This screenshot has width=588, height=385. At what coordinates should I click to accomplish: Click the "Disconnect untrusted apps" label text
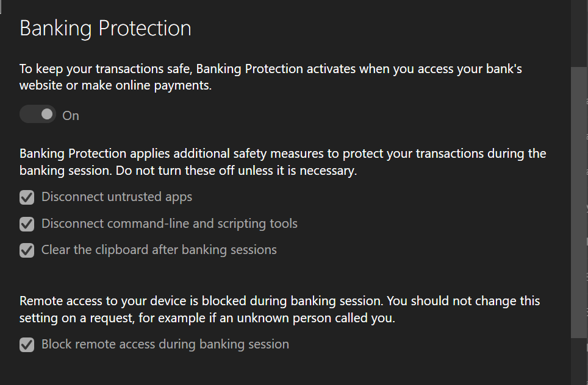(x=117, y=197)
